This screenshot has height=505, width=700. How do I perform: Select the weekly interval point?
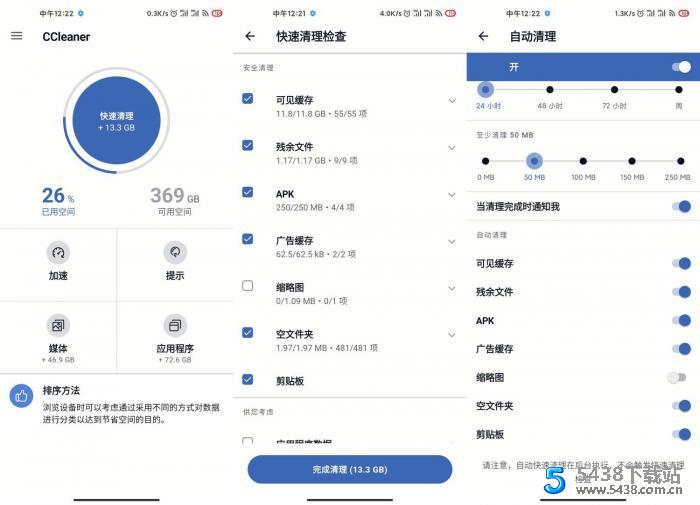click(x=679, y=90)
